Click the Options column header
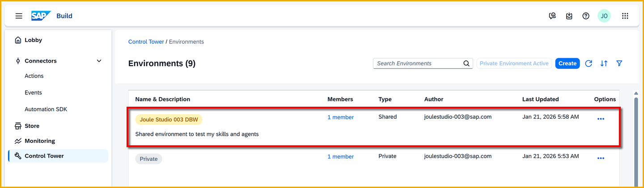Viewport: 644px width, 188px height. tap(605, 100)
